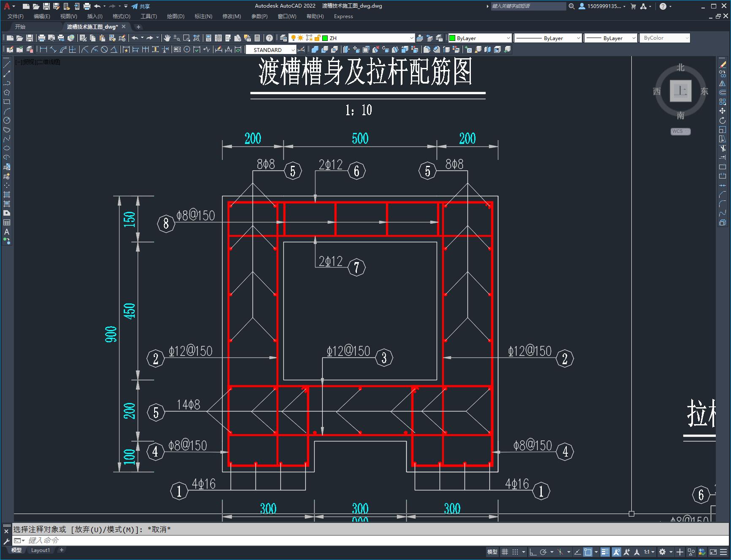Select the Circle draw tool
This screenshot has width=731, height=560.
(x=7, y=120)
